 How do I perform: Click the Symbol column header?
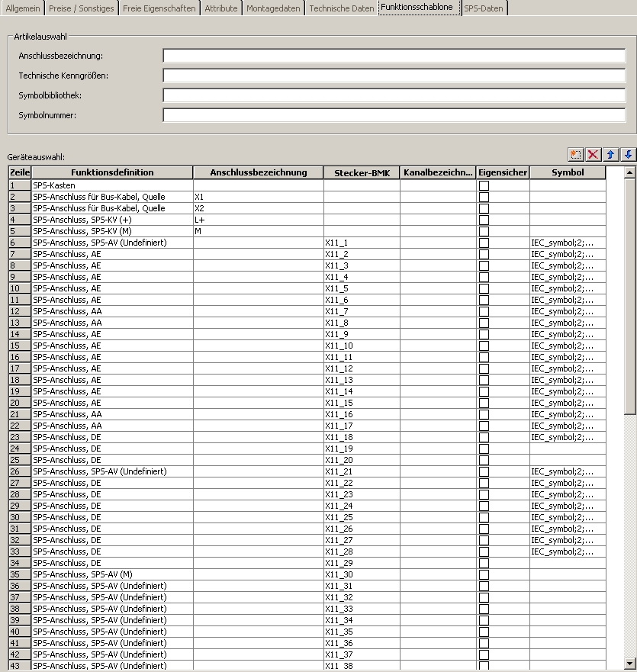(568, 172)
